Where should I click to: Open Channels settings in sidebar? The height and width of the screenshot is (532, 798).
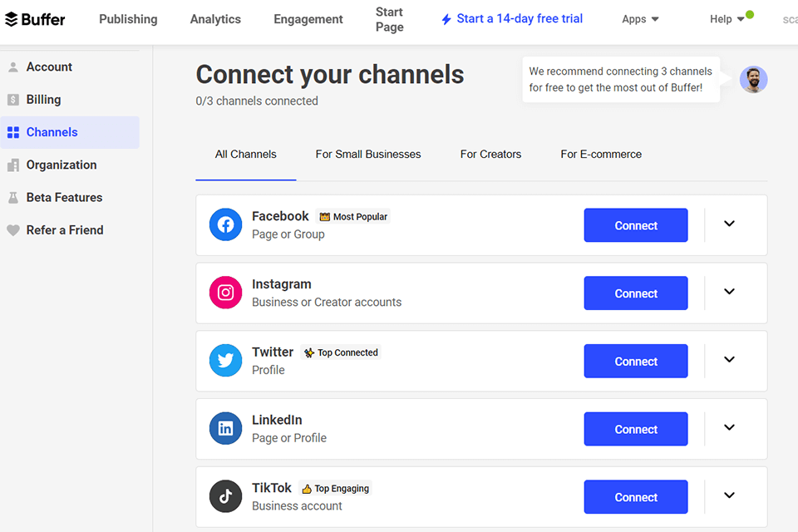point(70,132)
